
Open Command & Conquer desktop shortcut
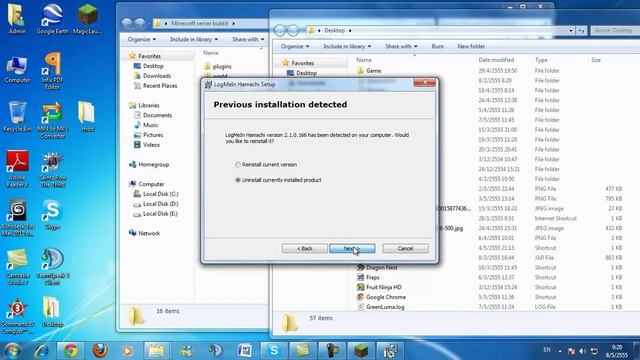coord(17,316)
